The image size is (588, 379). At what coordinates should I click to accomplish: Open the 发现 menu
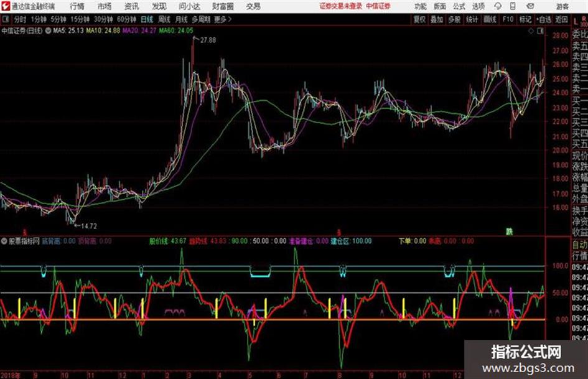point(159,6)
